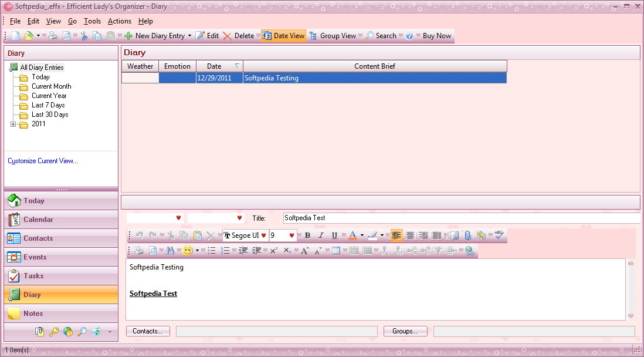644x357 pixels.
Task: Toggle Italic formatting
Action: tap(321, 235)
